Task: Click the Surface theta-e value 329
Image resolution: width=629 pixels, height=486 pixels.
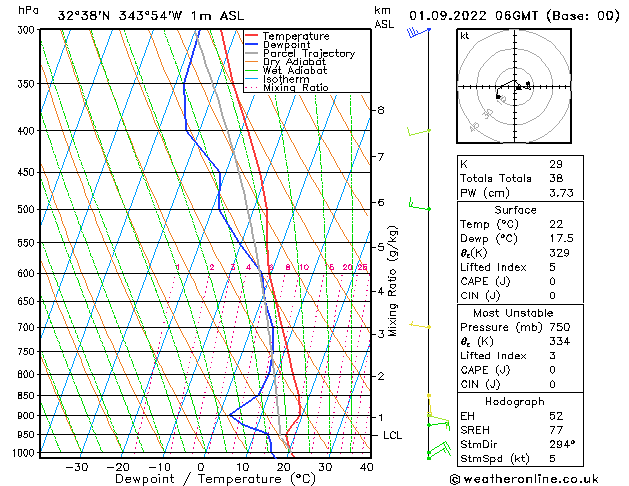Action: point(559,253)
